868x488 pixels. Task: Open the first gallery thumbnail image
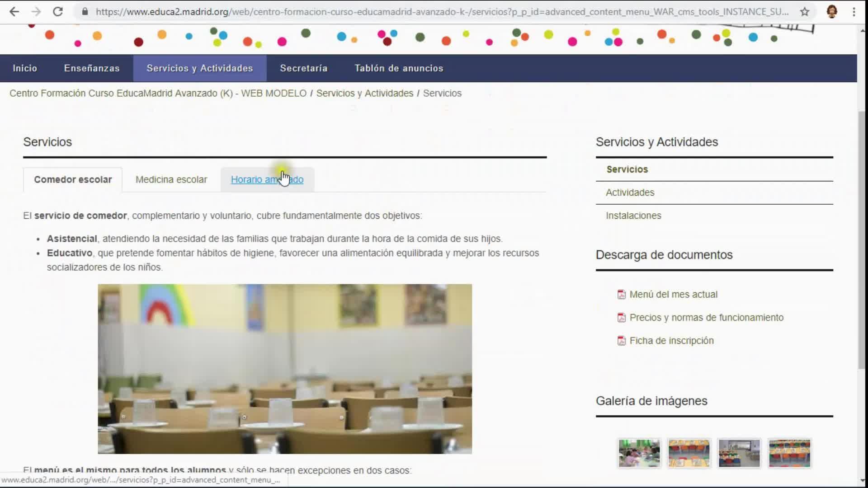639,453
